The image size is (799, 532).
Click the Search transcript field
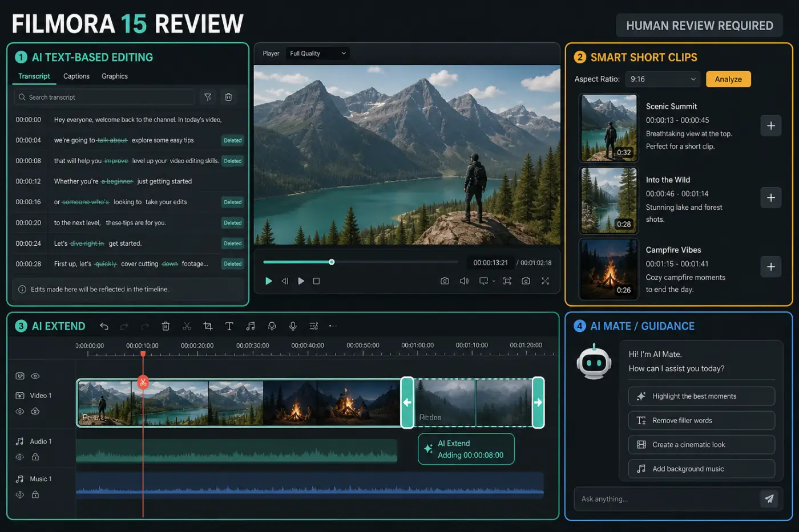[104, 97]
